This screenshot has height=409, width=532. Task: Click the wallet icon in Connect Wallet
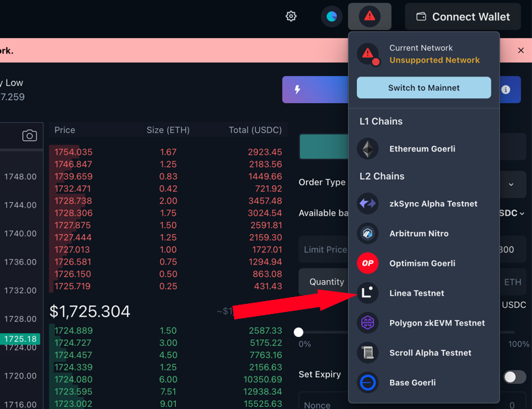click(421, 16)
